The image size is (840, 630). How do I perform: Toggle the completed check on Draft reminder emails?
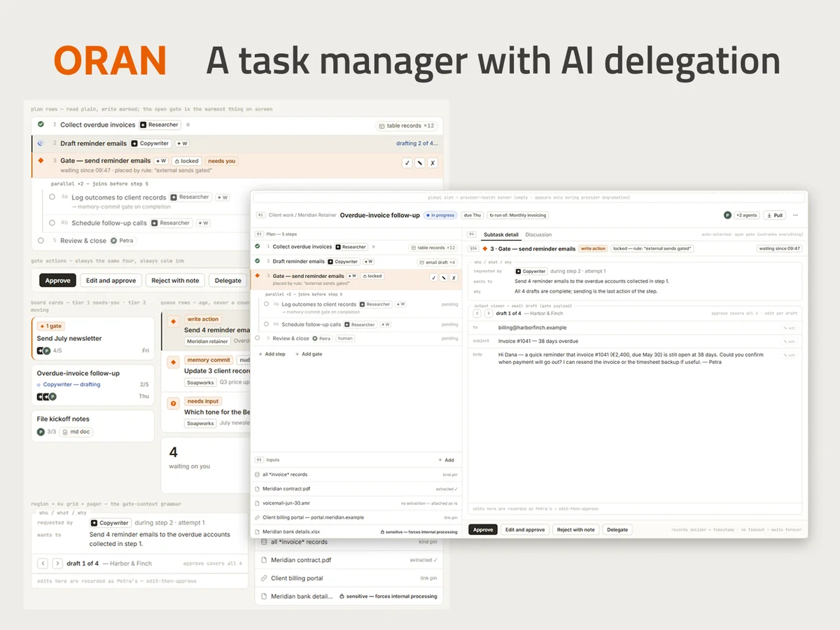(x=258, y=261)
